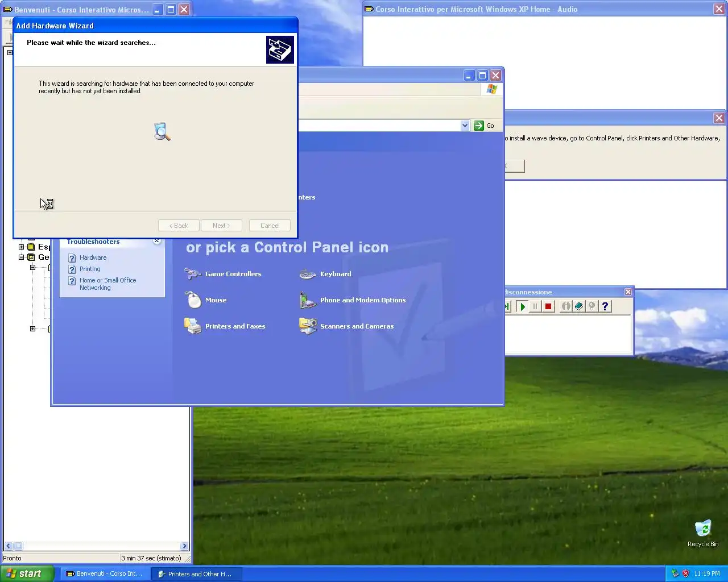Expand the lowest plus node in the tree
The height and width of the screenshot is (582, 728).
32,329
